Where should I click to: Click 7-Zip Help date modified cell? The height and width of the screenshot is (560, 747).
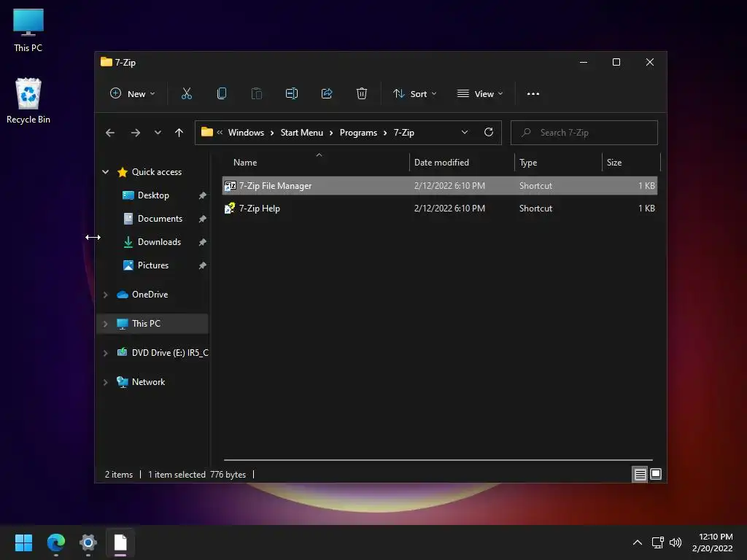pyautogui.click(x=449, y=209)
